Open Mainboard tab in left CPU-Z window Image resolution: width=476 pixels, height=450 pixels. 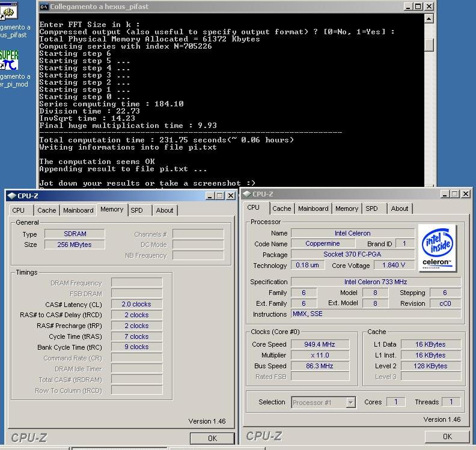click(x=78, y=210)
